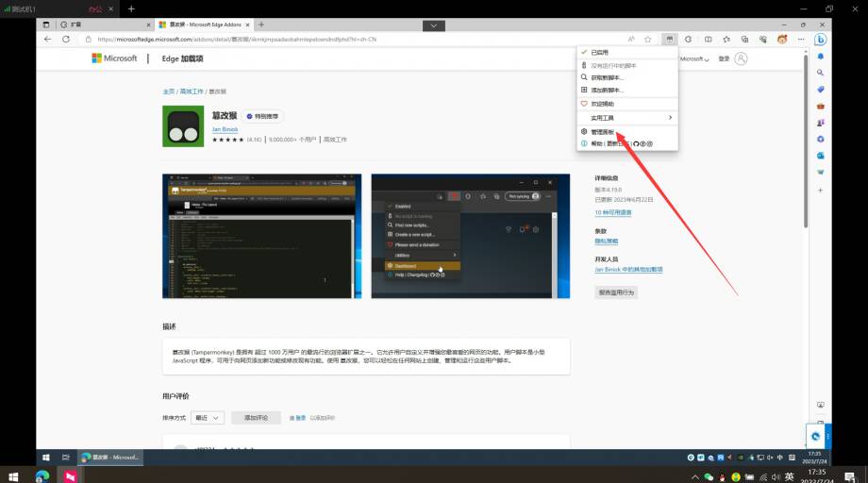Click the home breadcrumb link
Screen dimensions: 868x483
168,92
